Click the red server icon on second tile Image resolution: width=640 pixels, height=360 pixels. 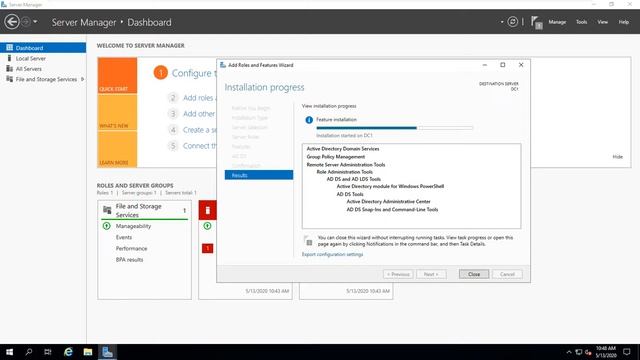click(x=207, y=210)
